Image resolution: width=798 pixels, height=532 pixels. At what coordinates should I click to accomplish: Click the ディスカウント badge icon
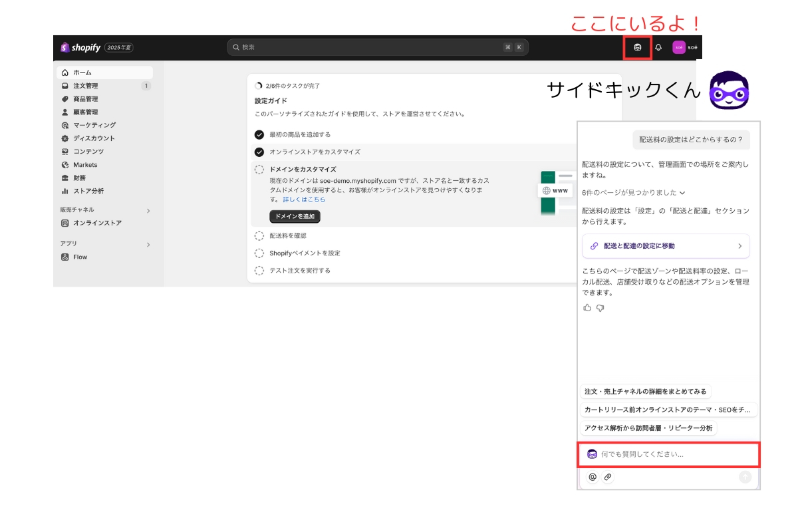65,138
